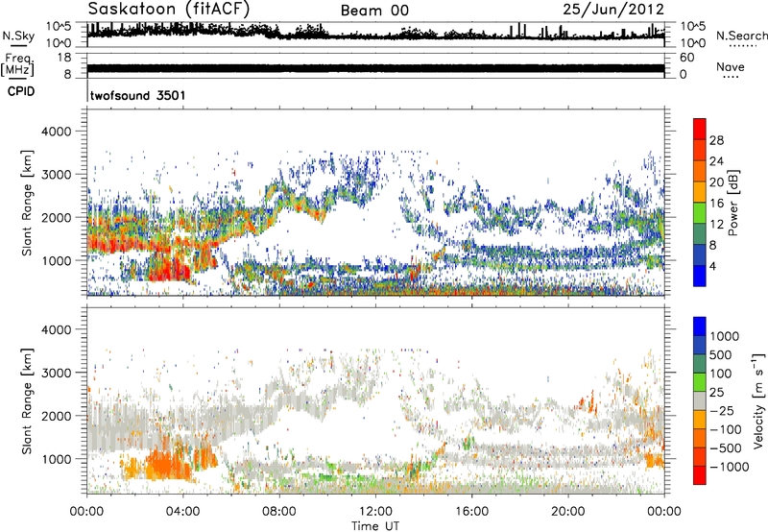The width and height of the screenshot is (768, 532).
Task: Click the "twofsound 3501" program ID text
Action: point(137,95)
